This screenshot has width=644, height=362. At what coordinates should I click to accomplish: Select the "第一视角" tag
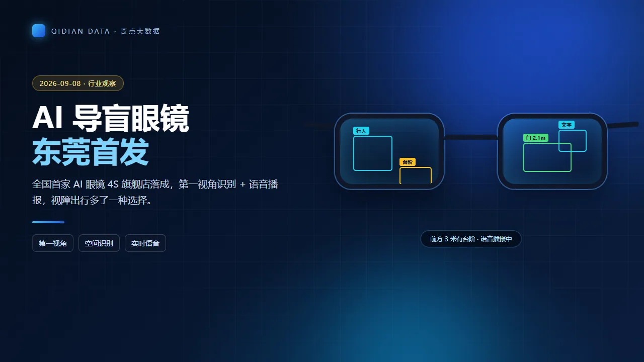pos(53,243)
